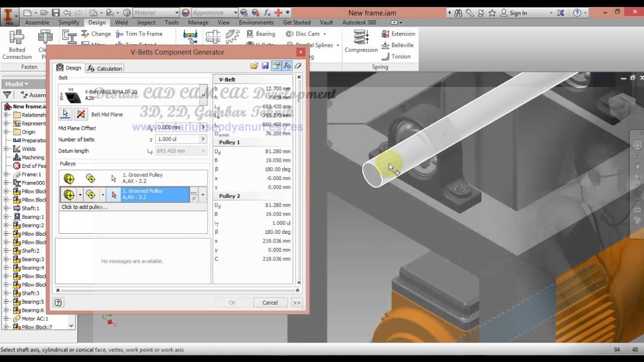Screen dimensions: 644x362
Task: Open the pulley 2 placement type dropdown arrow
Action: [103, 195]
